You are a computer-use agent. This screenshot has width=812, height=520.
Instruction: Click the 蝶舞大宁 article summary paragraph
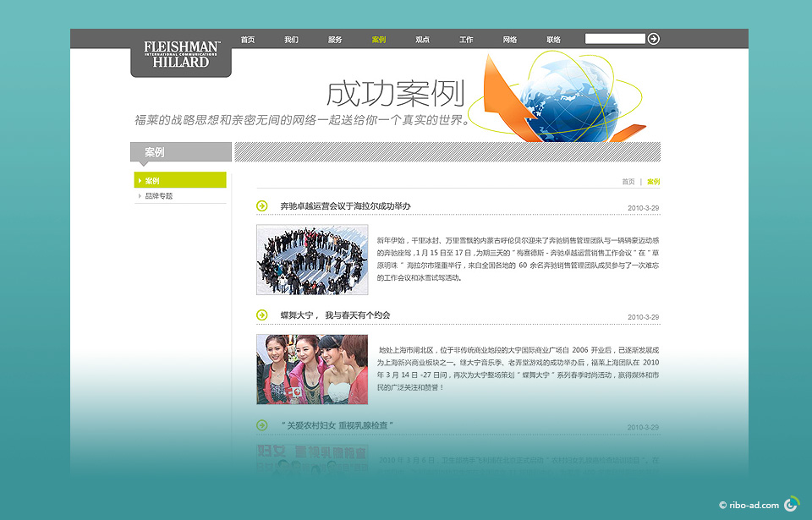click(518, 369)
